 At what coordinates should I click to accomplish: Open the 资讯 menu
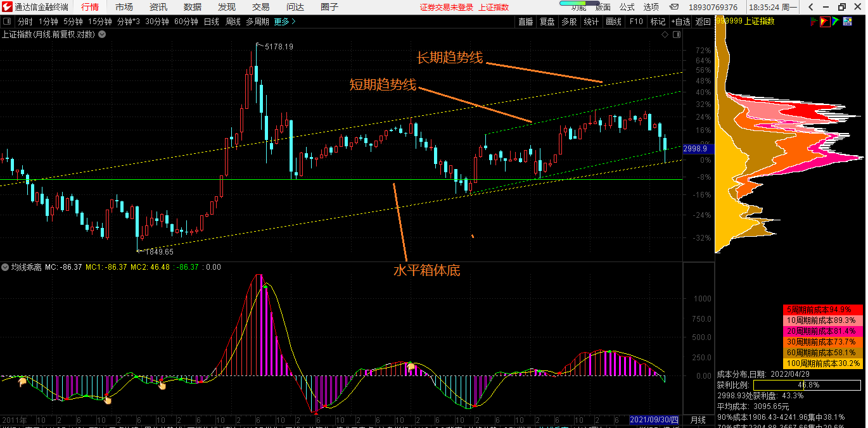[158, 7]
